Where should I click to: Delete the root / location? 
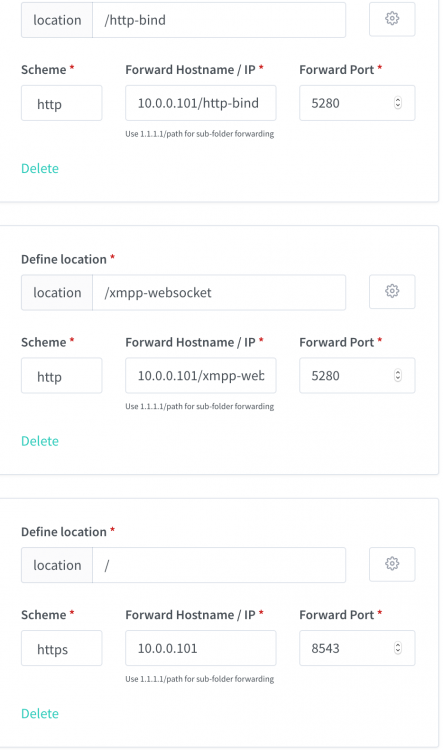point(40,714)
